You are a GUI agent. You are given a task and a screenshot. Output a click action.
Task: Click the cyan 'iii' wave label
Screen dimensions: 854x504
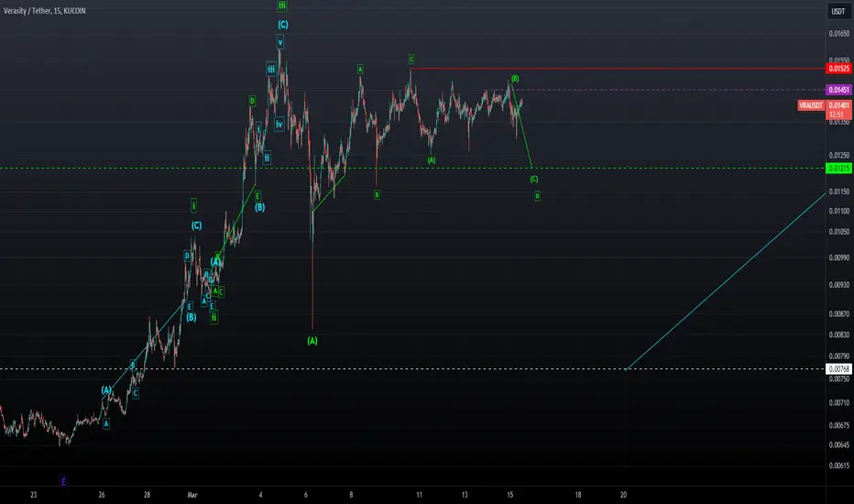point(270,70)
